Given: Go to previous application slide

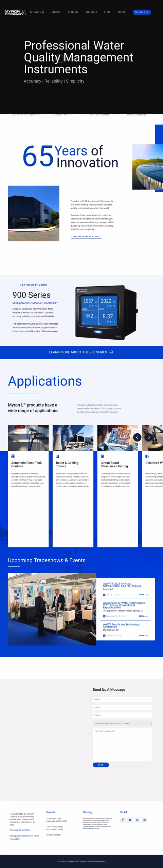Looking at the screenshot, I should point(137,437).
